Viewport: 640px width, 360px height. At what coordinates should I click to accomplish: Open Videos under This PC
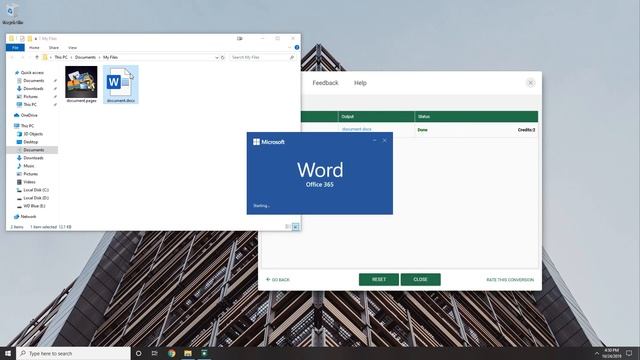(29, 182)
